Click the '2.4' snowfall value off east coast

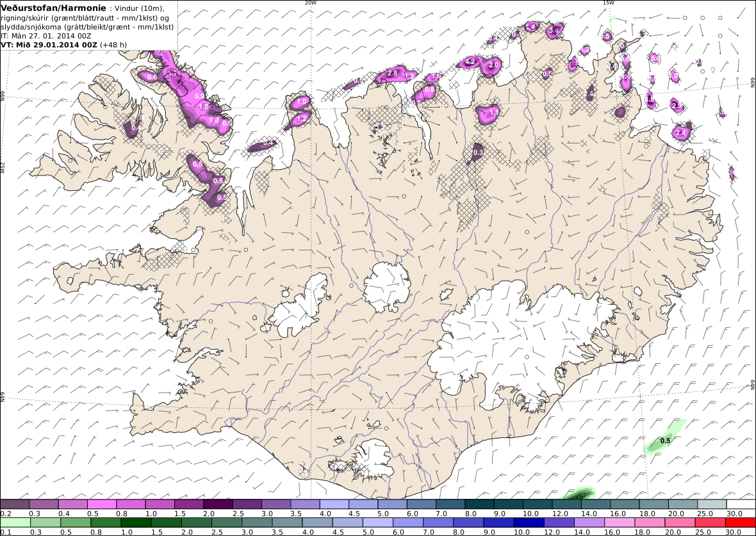pos(681,133)
